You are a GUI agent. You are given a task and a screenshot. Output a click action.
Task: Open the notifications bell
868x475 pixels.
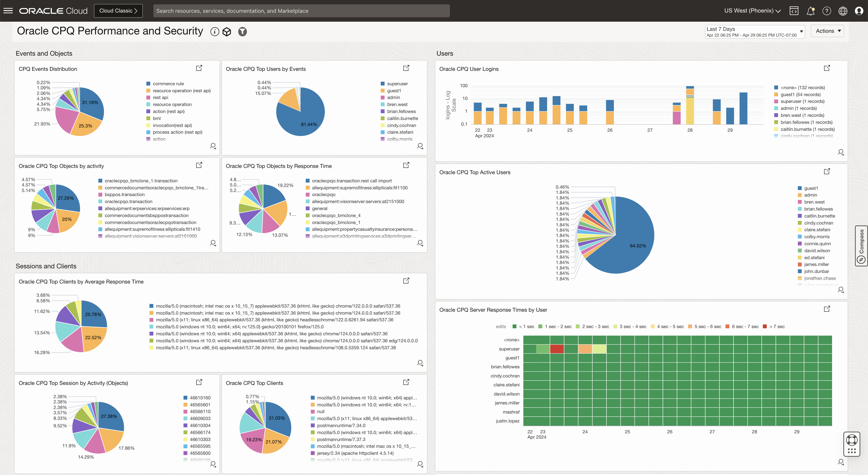click(x=810, y=11)
